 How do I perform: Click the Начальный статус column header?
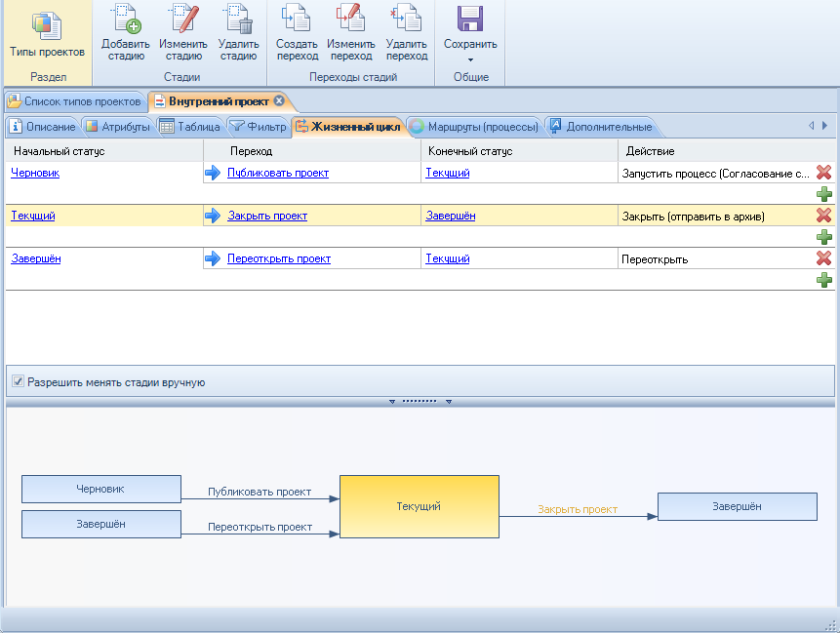104,151
